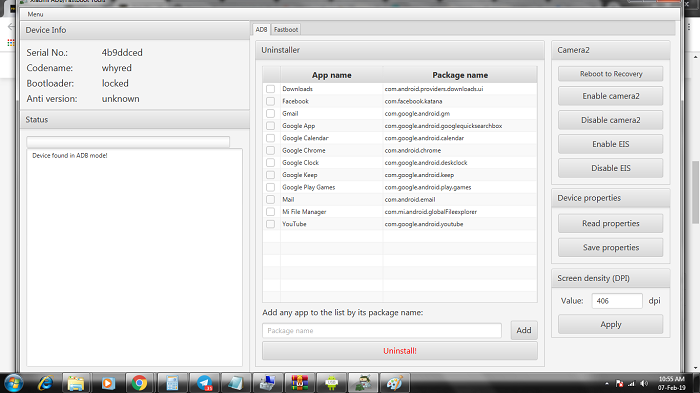Click the Add package button
This screenshot has height=393, width=700.
tap(524, 330)
